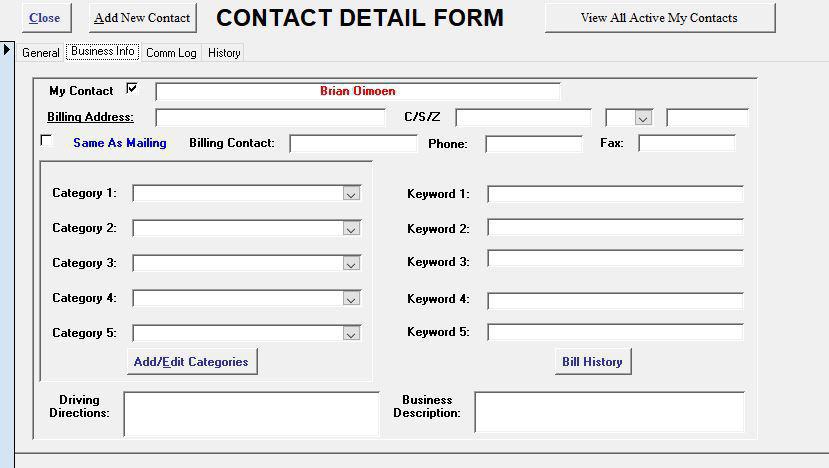Viewport: 829px width, 468px height.
Task: Switch to the General tab
Action: point(41,53)
